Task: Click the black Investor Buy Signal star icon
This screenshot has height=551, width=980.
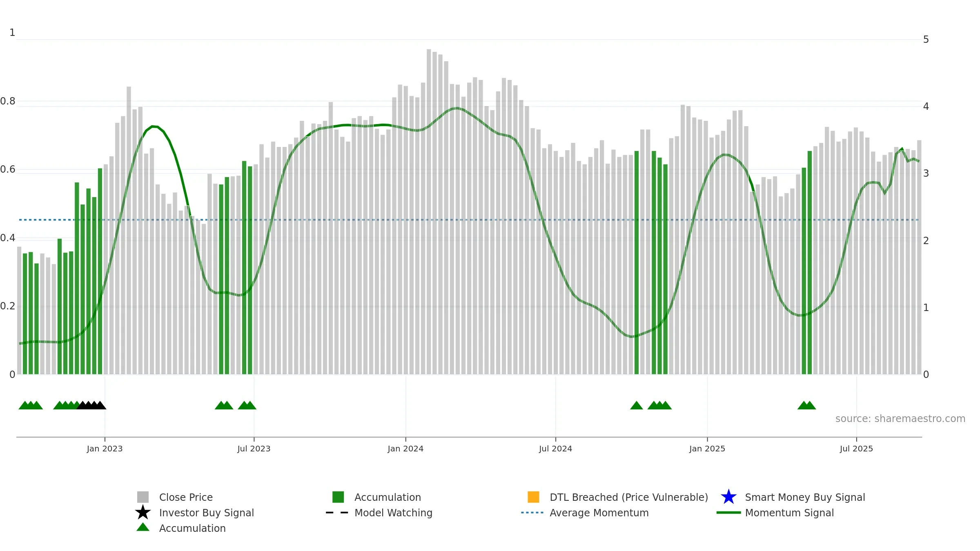Action: tap(143, 512)
